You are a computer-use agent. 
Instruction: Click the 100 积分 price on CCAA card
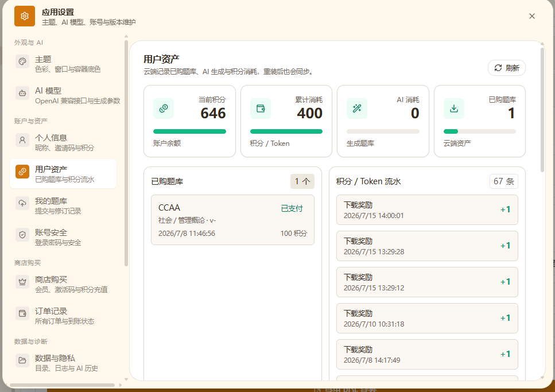294,234
